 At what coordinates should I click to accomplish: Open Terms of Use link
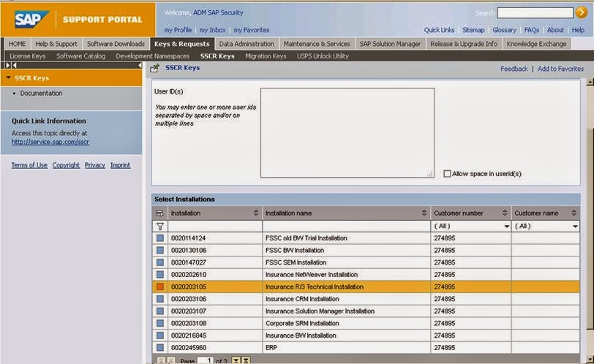(29, 165)
